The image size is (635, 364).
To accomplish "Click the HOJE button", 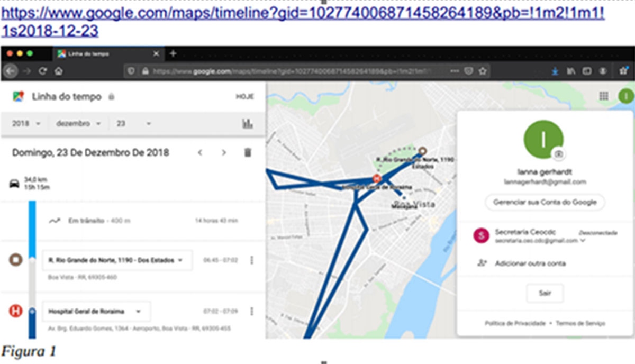I will pyautogui.click(x=245, y=97).
